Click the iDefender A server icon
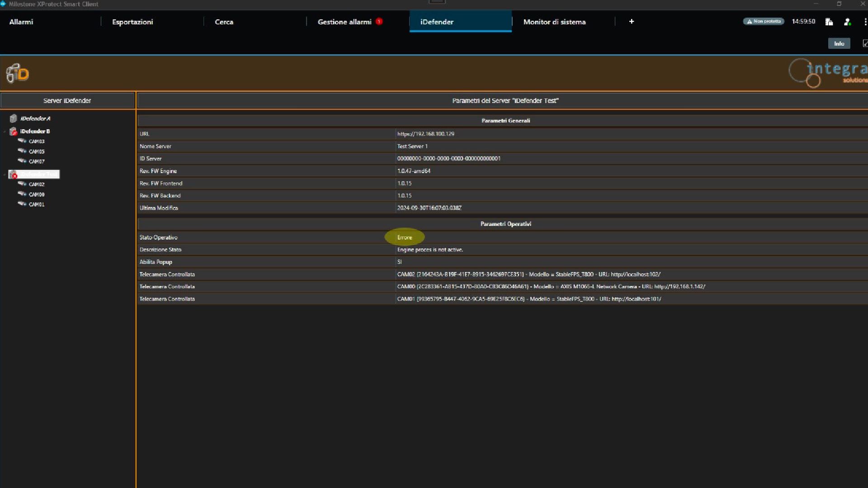The height and width of the screenshot is (488, 868). [13, 118]
